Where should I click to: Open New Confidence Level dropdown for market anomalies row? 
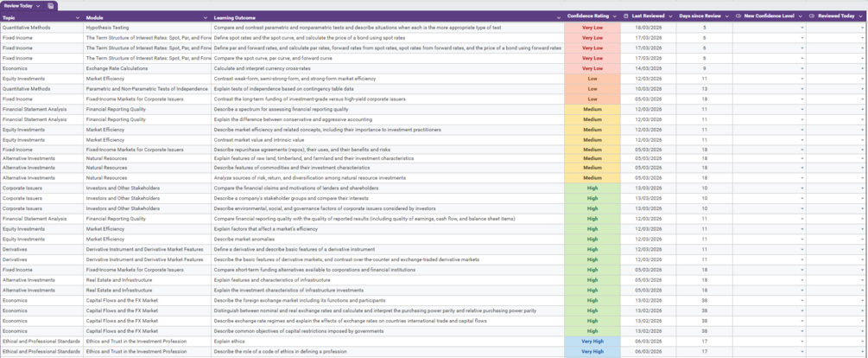[x=802, y=240]
